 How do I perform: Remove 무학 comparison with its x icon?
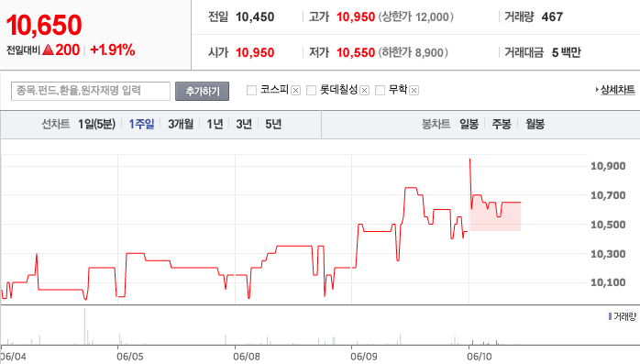(414, 91)
